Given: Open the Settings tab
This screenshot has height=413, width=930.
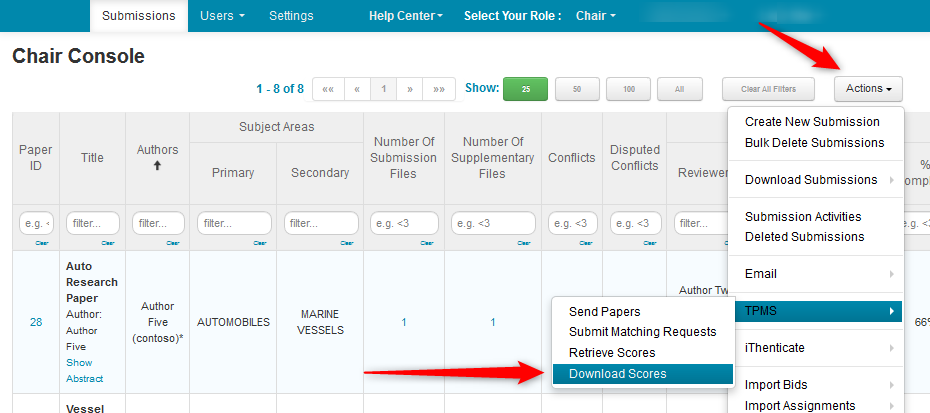Looking at the screenshot, I should pyautogui.click(x=291, y=16).
